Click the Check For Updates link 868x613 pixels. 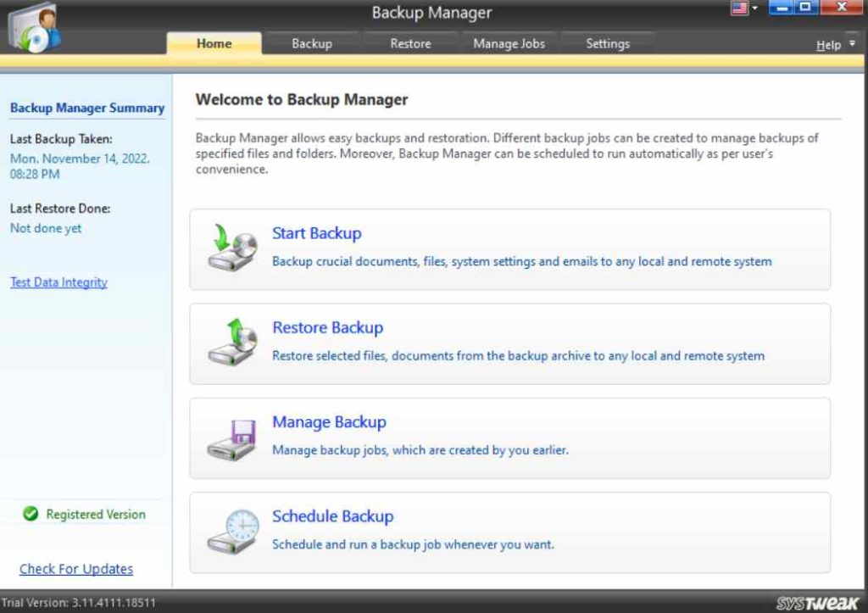click(x=76, y=569)
